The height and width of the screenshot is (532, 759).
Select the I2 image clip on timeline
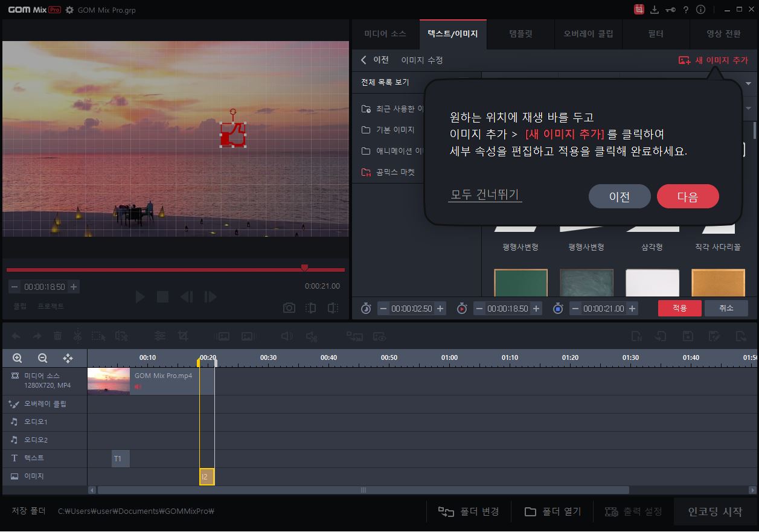pyautogui.click(x=207, y=476)
